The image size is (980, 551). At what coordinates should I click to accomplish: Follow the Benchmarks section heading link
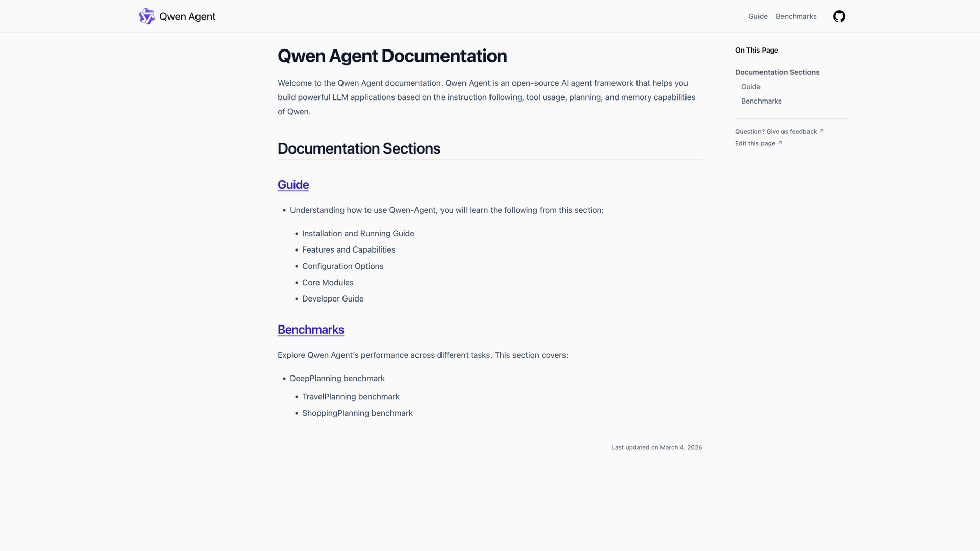(x=311, y=330)
